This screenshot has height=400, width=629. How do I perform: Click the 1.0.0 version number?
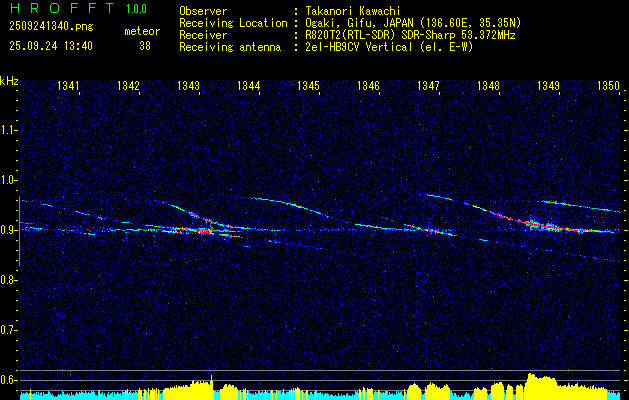(x=136, y=8)
